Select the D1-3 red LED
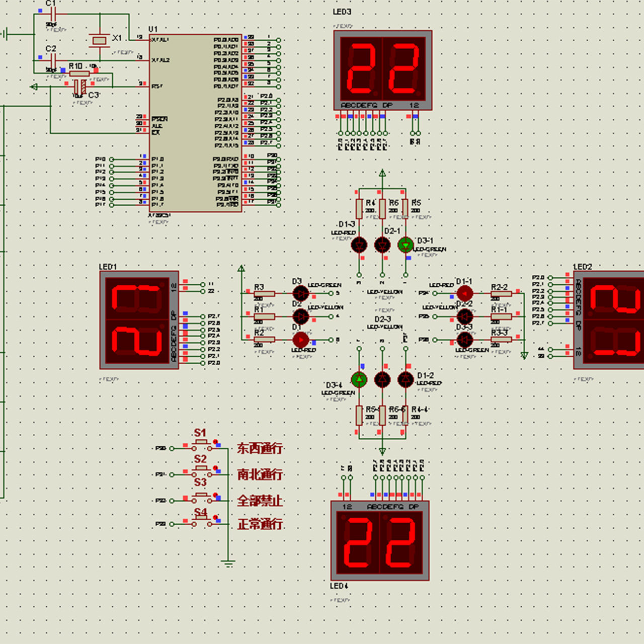This screenshot has width=644, height=644. (x=359, y=245)
